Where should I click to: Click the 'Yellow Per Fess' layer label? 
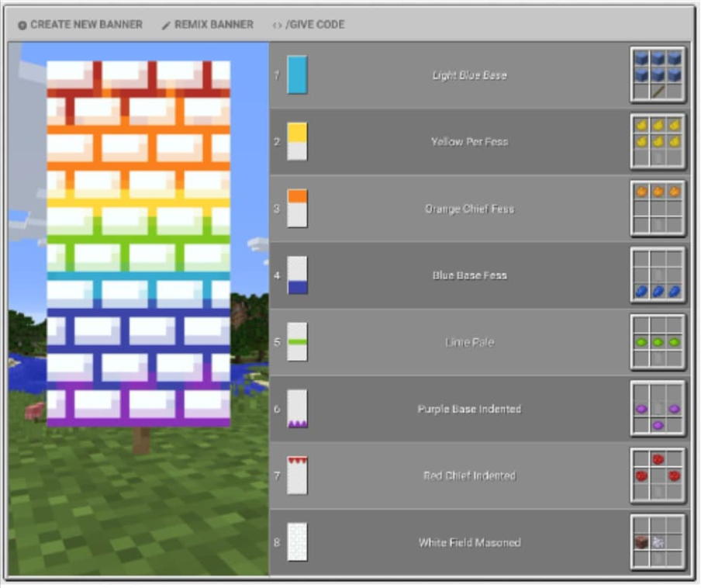pos(469,142)
